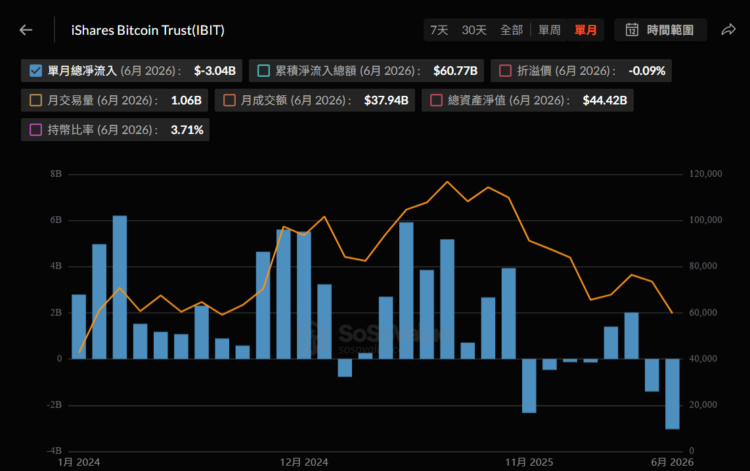Screen dimensions: 750x471
Task: Click the tallest bar above 6B
Action: (120, 287)
